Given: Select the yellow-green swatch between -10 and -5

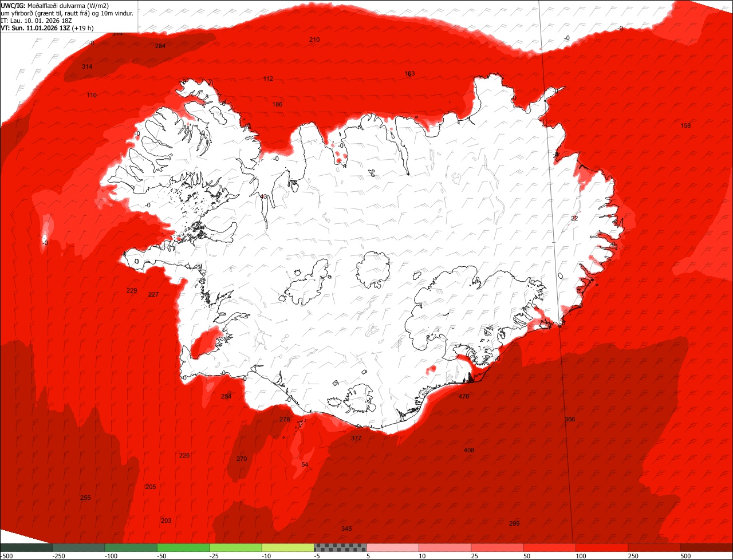Looking at the screenshot, I should tap(287, 548).
